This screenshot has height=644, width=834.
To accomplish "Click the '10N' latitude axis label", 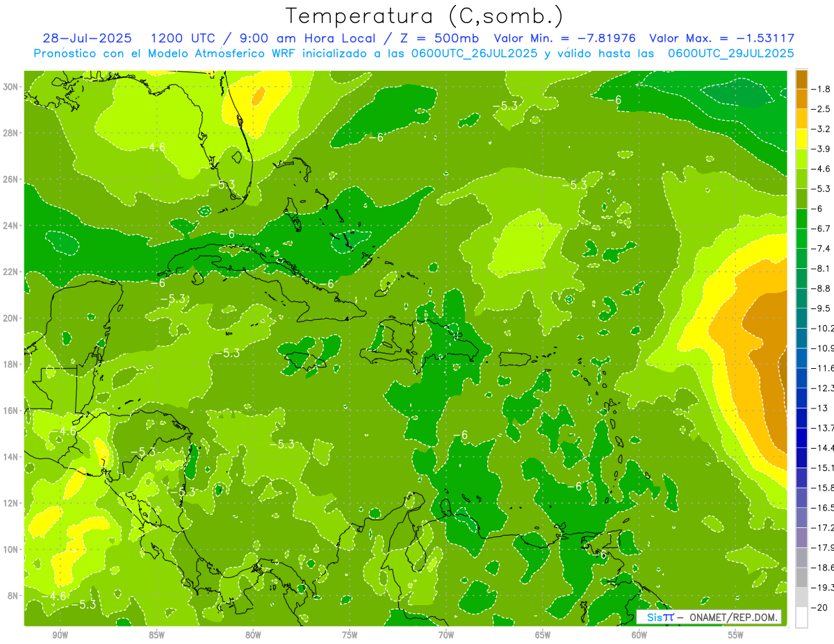I will (12, 549).
